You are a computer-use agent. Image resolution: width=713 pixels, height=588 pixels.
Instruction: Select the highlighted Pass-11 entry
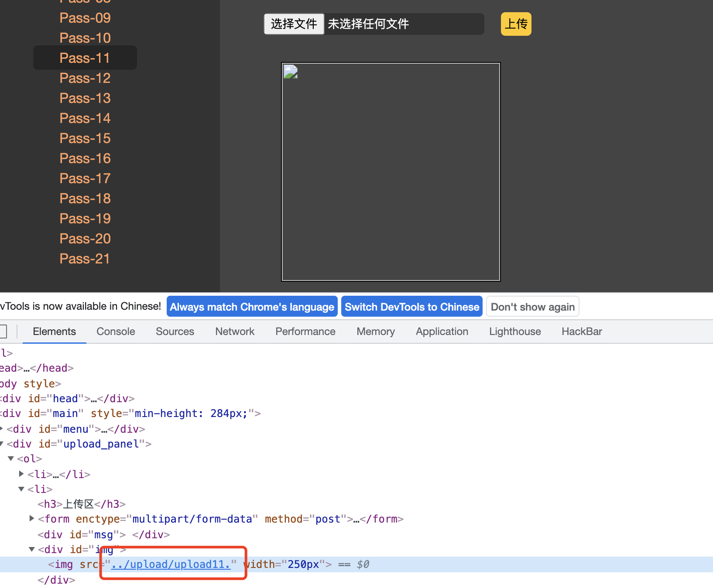[85, 58]
